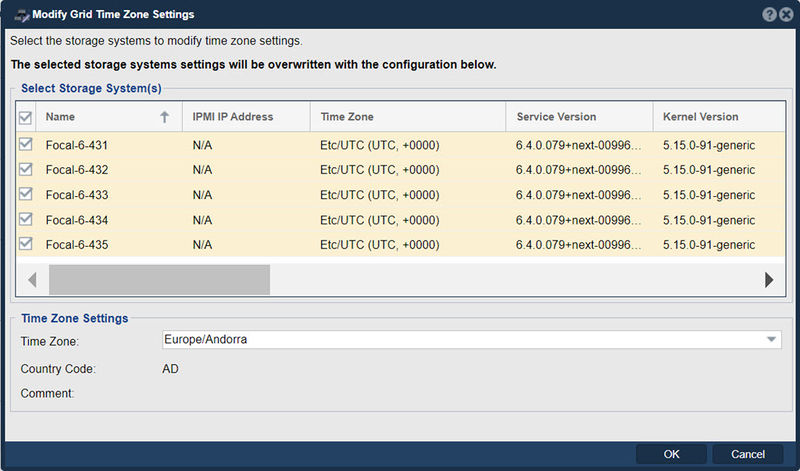The width and height of the screenshot is (800, 471).
Task: Click service version cell of Focal-6-432
Action: tap(578, 170)
